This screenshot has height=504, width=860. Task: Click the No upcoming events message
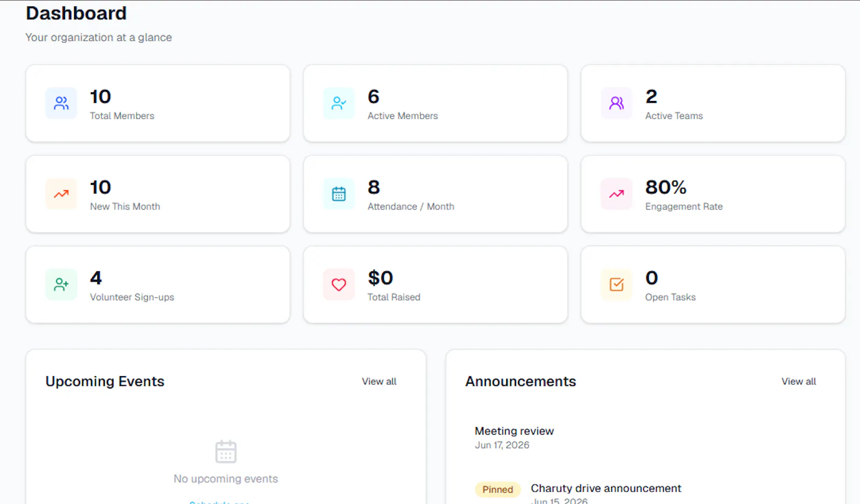point(226,479)
